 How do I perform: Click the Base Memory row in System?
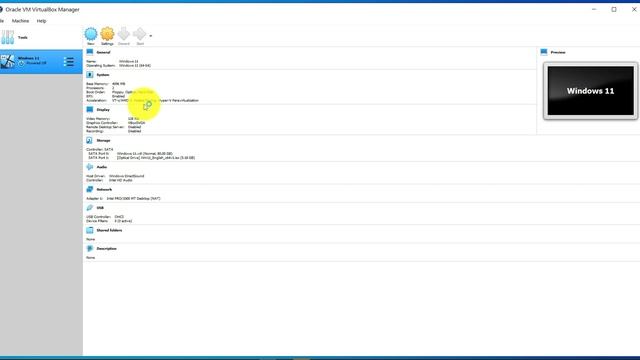coord(106,84)
